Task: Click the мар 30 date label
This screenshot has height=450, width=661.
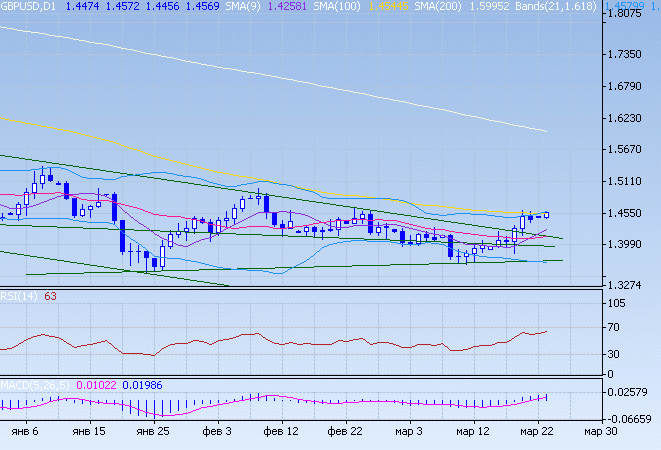Action: coord(600,433)
